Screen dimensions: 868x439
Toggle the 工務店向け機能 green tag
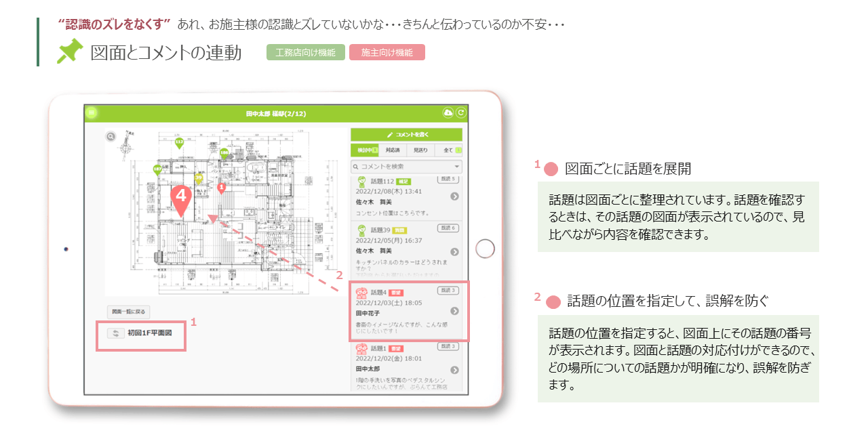305,52
